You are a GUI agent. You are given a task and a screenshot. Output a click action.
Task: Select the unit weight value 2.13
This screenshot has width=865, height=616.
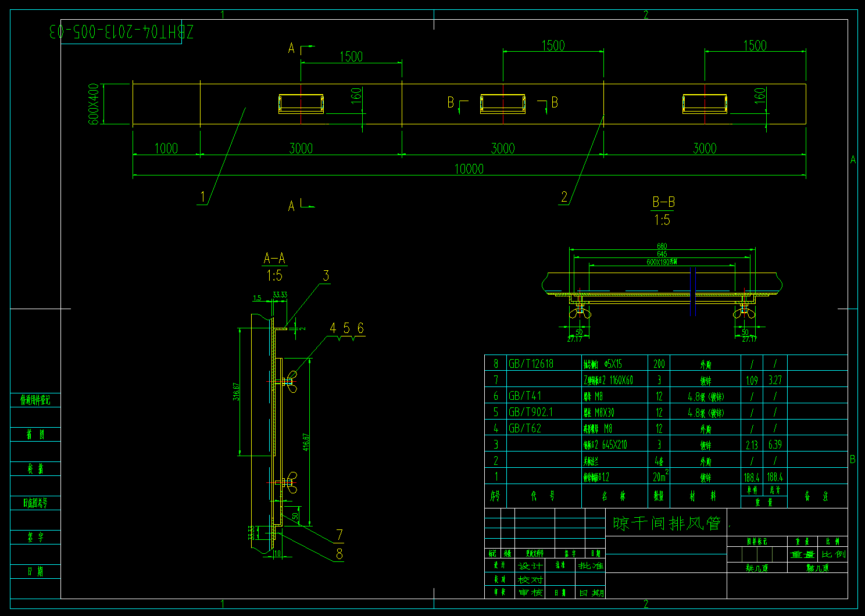coord(752,445)
